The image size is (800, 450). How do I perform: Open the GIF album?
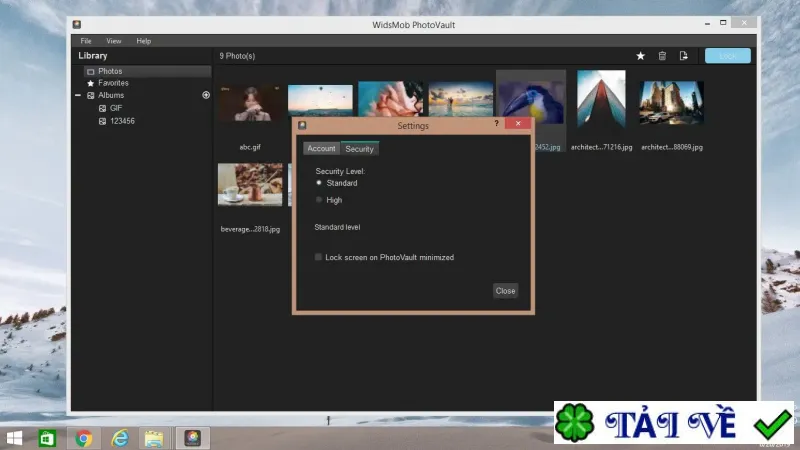coord(116,108)
